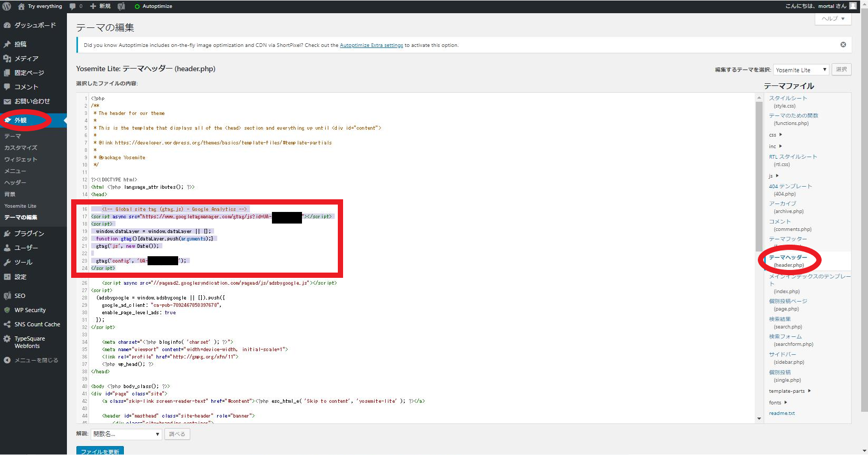This screenshot has height=455, width=868.
Task: Click the お問い合わせ mail icon in sidebar
Action: pos(7,101)
